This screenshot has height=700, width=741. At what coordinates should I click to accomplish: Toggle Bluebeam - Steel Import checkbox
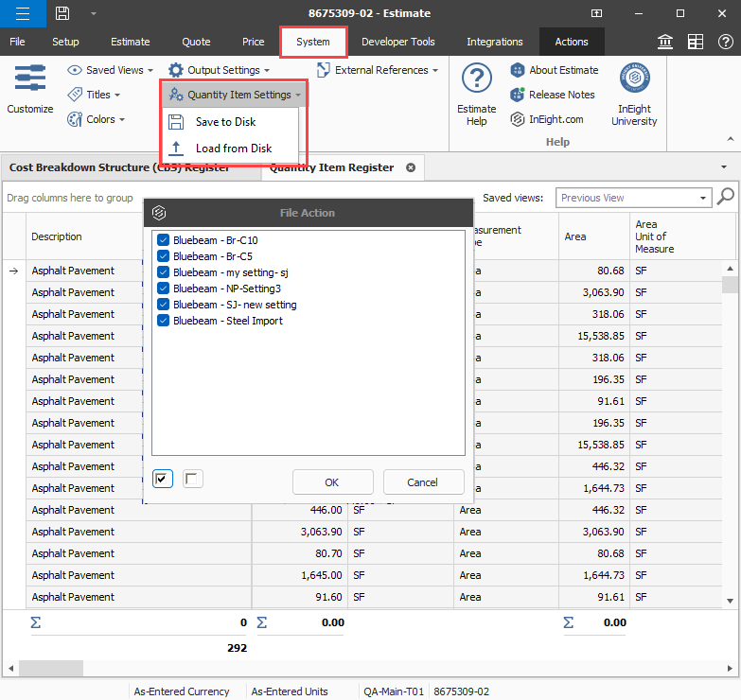point(163,321)
